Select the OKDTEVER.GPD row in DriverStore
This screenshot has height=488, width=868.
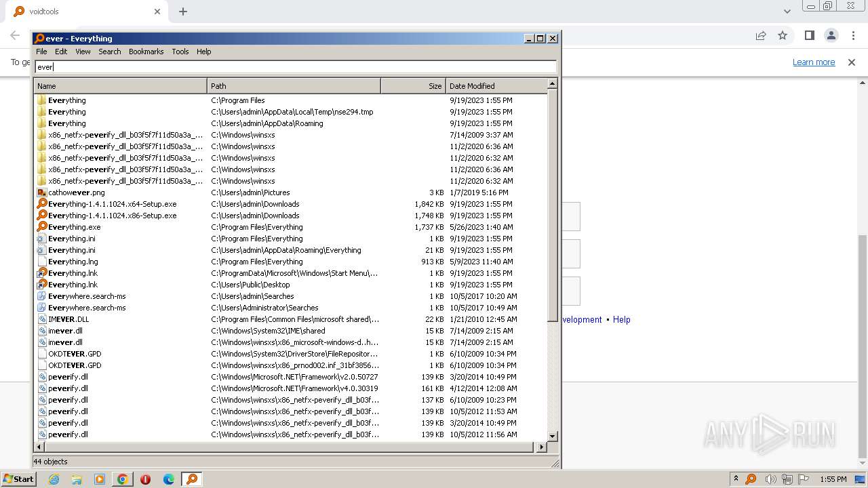point(290,354)
